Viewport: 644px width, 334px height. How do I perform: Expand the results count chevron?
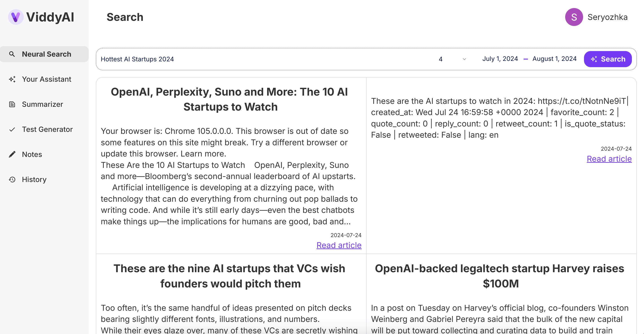464,59
